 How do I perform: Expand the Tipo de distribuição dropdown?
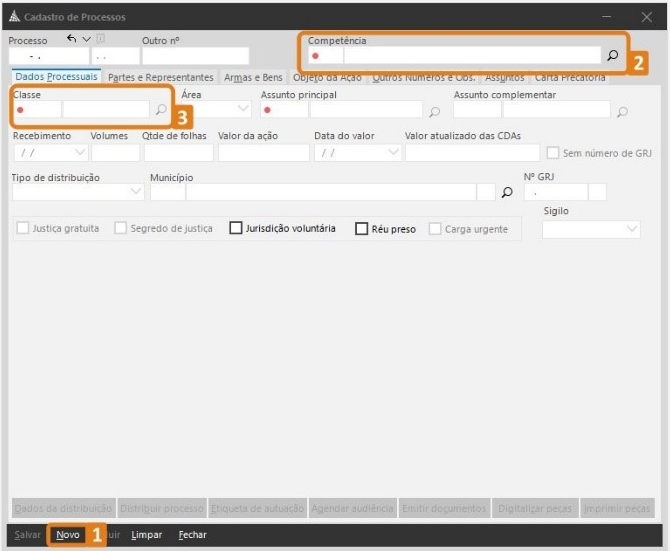135,192
